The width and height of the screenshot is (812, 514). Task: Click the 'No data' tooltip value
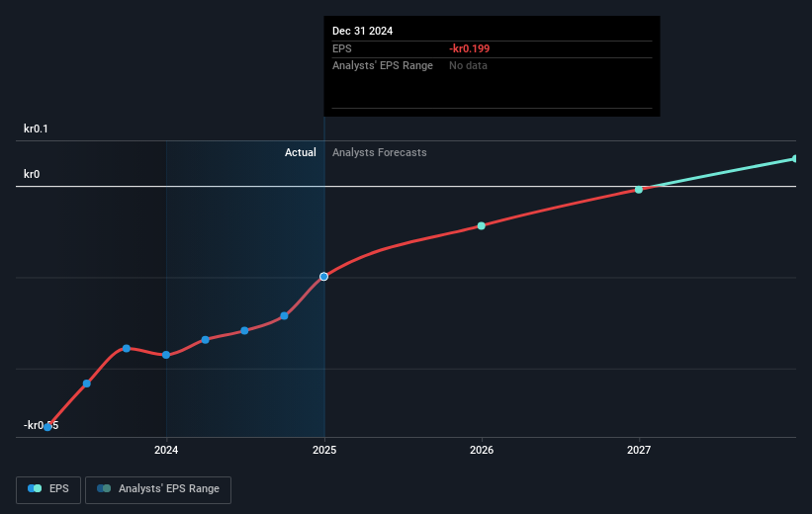468,66
